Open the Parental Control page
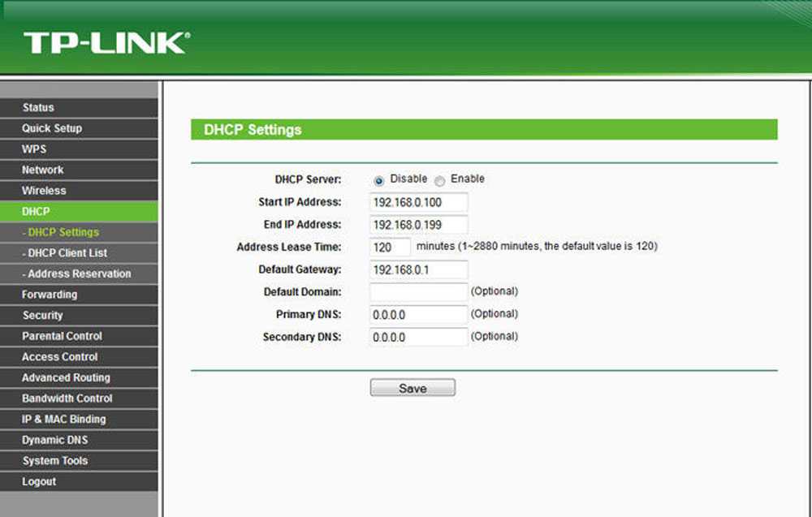 click(x=62, y=336)
